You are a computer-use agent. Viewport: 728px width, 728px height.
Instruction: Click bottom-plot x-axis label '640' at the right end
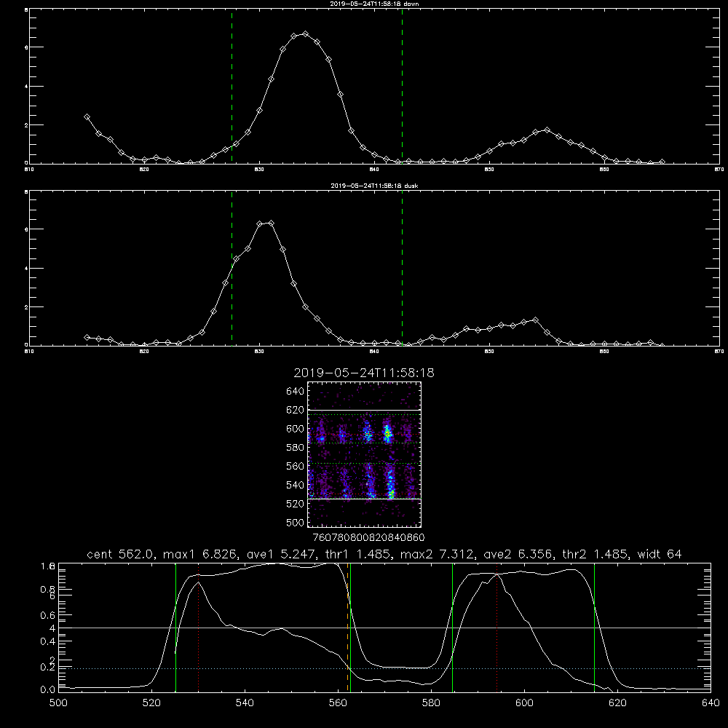pyautogui.click(x=711, y=703)
